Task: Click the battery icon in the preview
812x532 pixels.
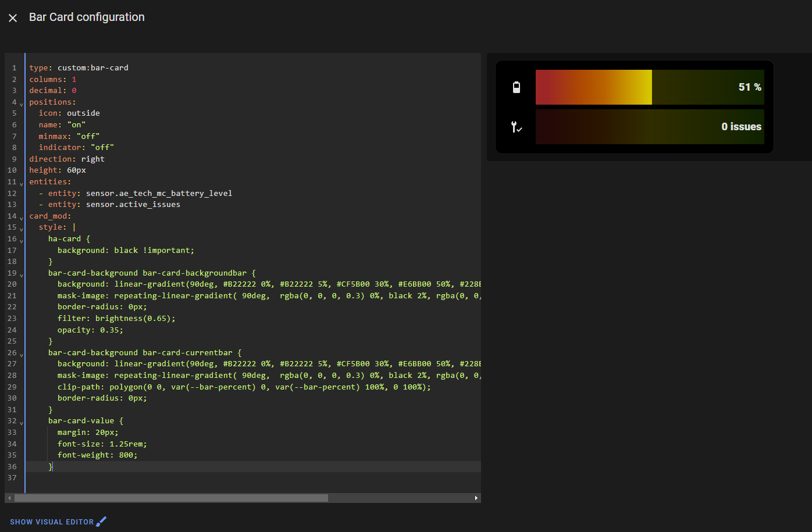Action: 516,87
